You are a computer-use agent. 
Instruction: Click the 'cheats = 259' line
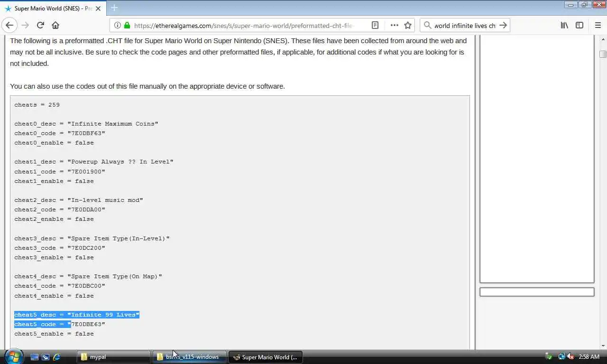point(37,105)
